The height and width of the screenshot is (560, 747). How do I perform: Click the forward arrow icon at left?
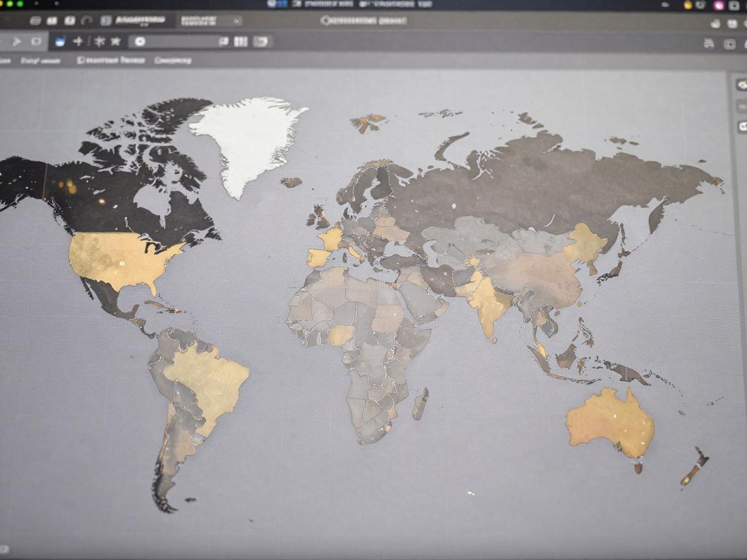click(16, 41)
